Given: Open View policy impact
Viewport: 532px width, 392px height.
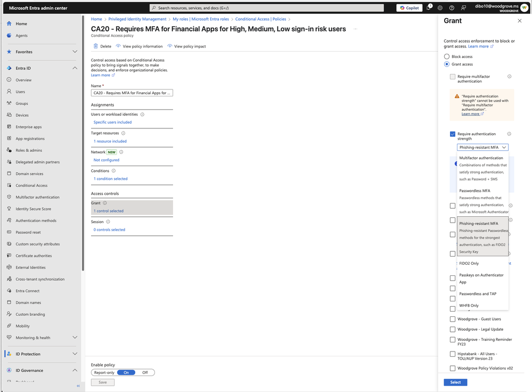Looking at the screenshot, I should (186, 46).
